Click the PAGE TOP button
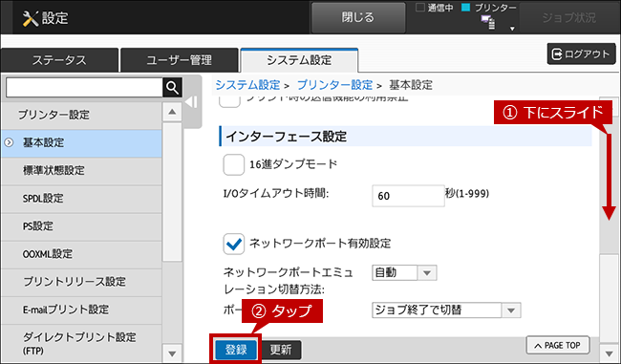621x364 pixels. coord(558,346)
